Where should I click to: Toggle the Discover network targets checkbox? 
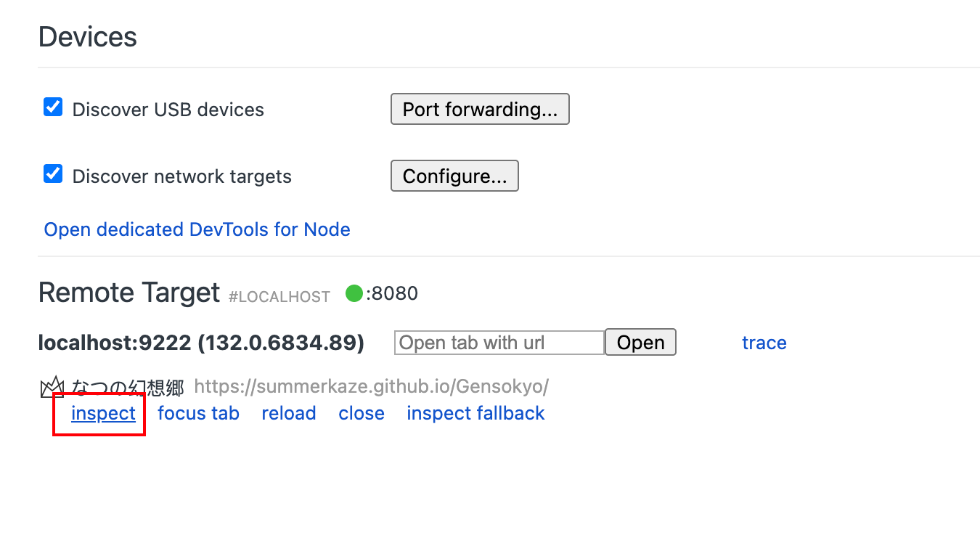tap(53, 175)
